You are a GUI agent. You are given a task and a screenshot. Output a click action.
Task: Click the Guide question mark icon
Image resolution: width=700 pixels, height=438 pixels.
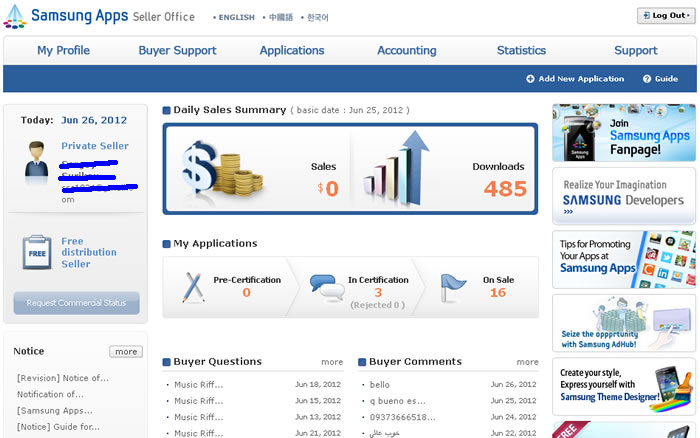click(647, 79)
